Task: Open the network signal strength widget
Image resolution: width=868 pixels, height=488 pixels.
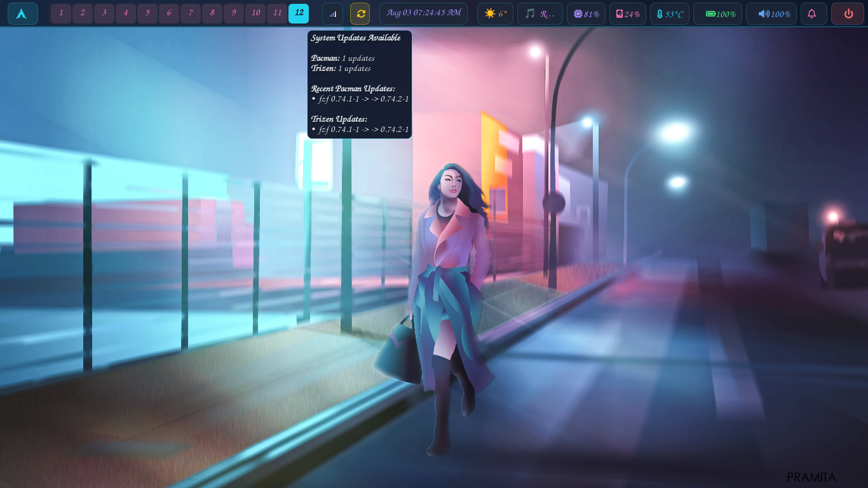Action: pos(332,13)
